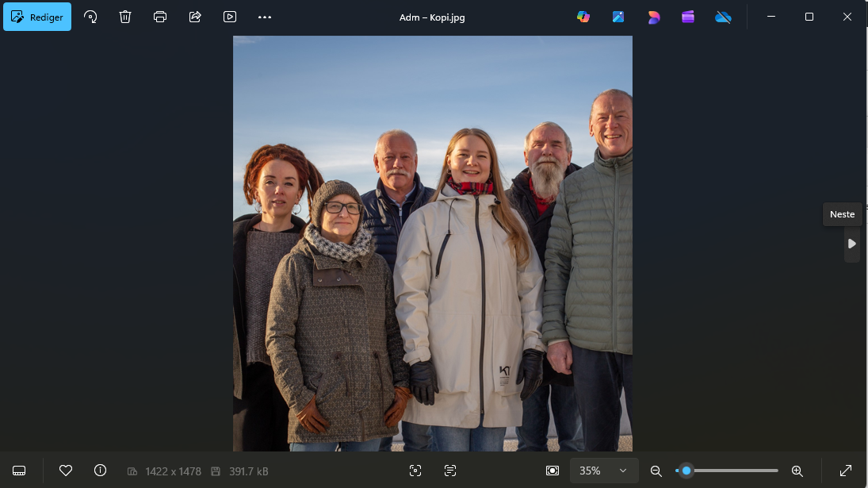Print the image via the printer icon
868x488 pixels.
(x=160, y=17)
